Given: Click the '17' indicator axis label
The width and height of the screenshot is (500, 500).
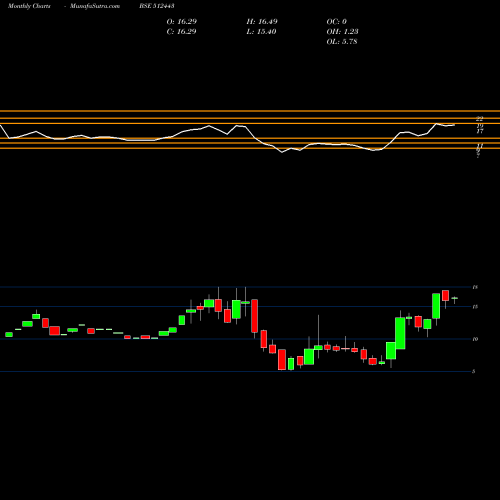Looking at the screenshot, I should click(480, 131).
